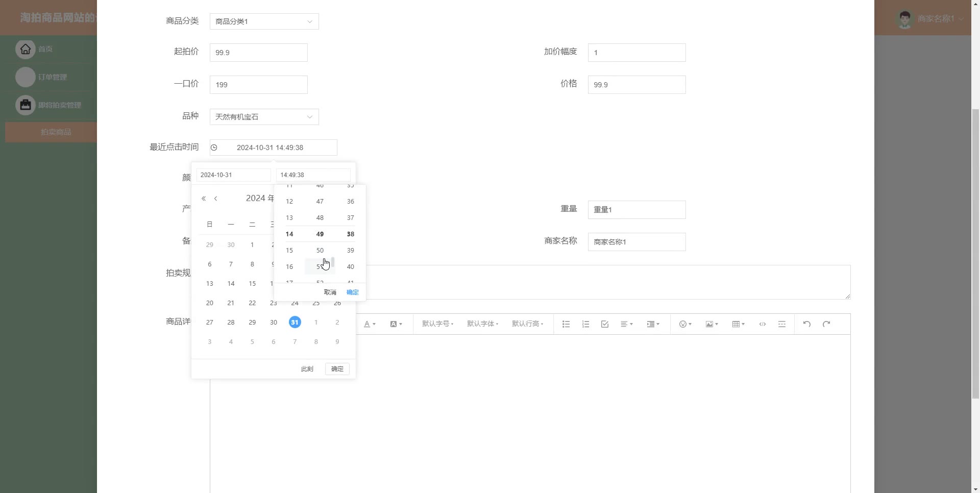980x493 pixels.
Task: Select day 15 in the calendar
Action: tap(252, 283)
